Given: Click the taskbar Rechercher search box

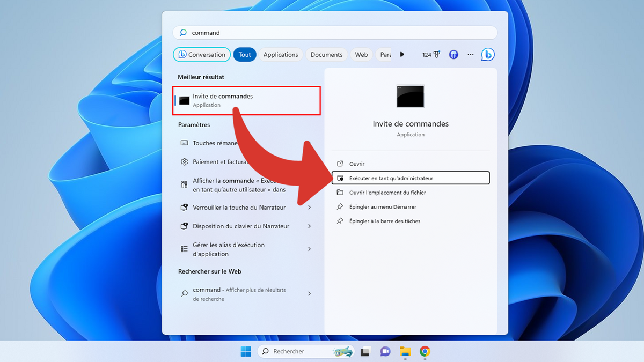Looking at the screenshot, I should (x=306, y=351).
